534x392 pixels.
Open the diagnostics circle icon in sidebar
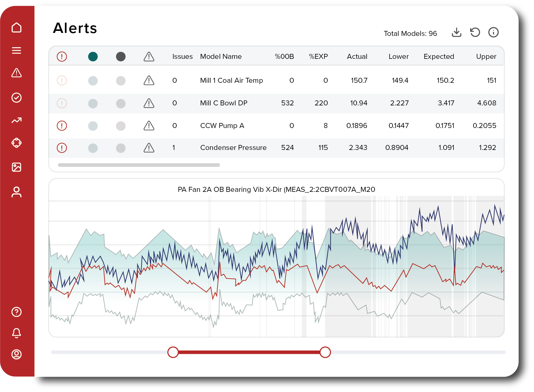(x=17, y=143)
